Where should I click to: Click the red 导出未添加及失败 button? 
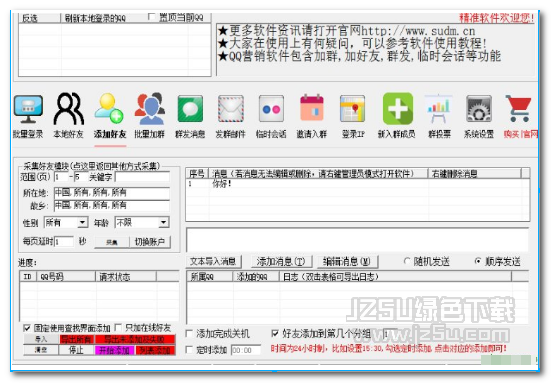click(135, 339)
